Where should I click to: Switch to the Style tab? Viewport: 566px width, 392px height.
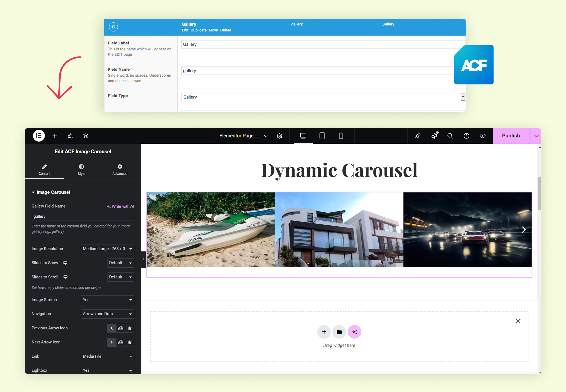click(x=81, y=169)
